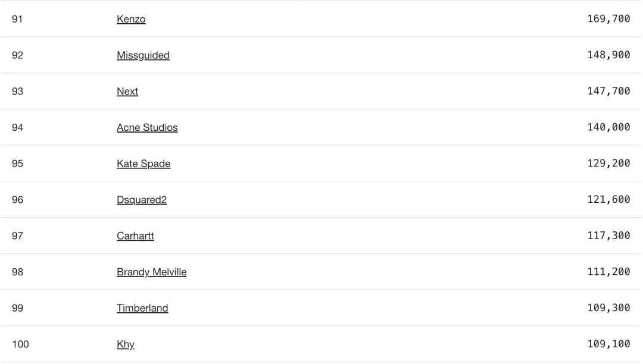The width and height of the screenshot is (643, 364).
Task: Follow the Carhartt brand link
Action: point(135,236)
